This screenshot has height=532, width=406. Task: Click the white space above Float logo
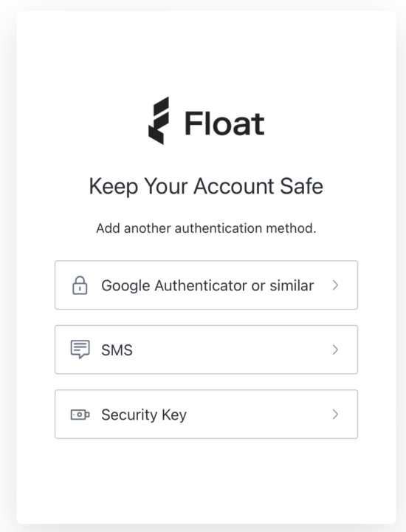coord(206,52)
